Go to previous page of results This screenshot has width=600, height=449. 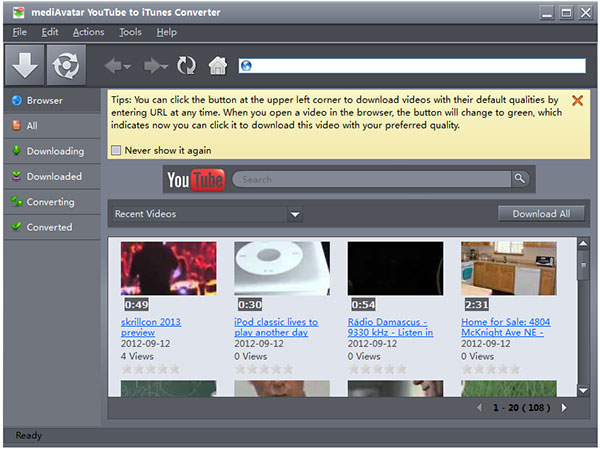479,408
